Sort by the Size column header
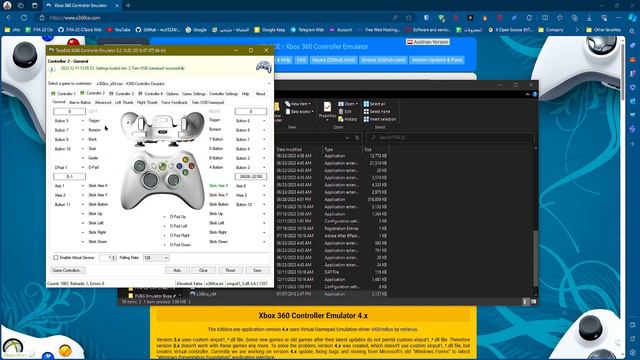Screen dimensions: 640x360 (x=368, y=149)
